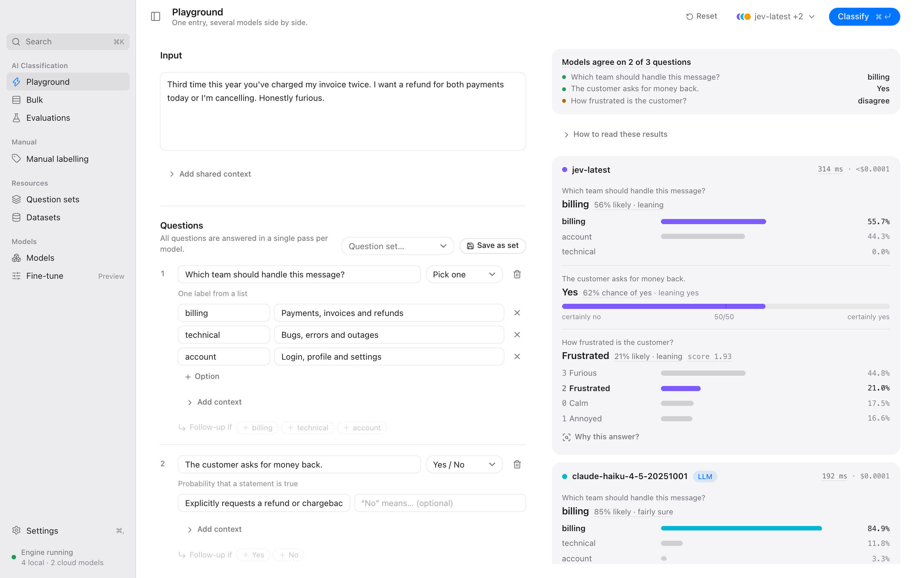Open Why this answer? explanation
The image size is (924, 578).
601,437
